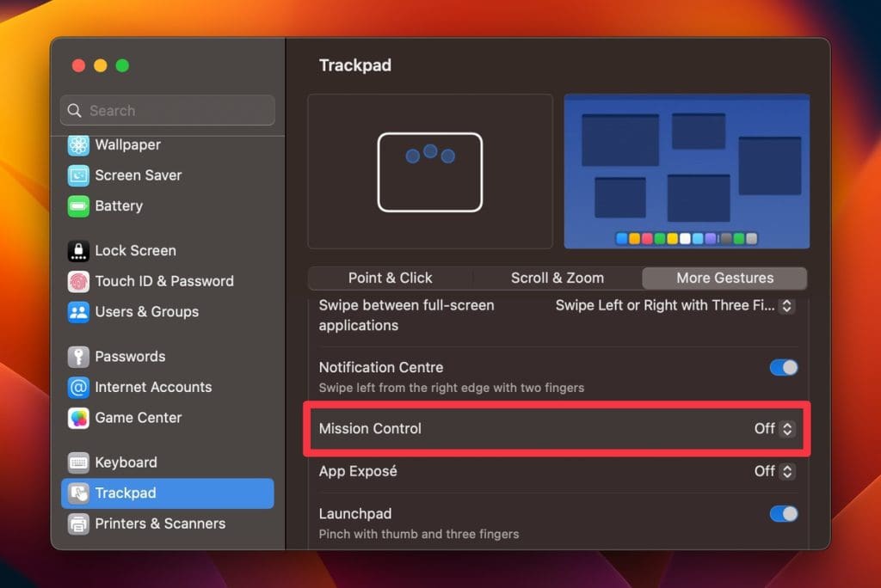Turn off the Notification Centre gesture switch

click(x=783, y=368)
